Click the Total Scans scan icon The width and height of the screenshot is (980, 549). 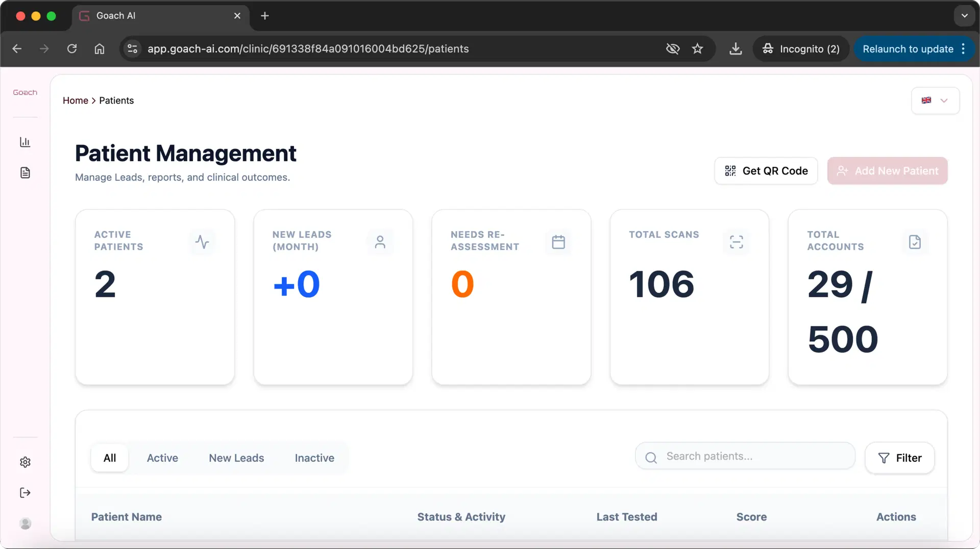pyautogui.click(x=736, y=242)
